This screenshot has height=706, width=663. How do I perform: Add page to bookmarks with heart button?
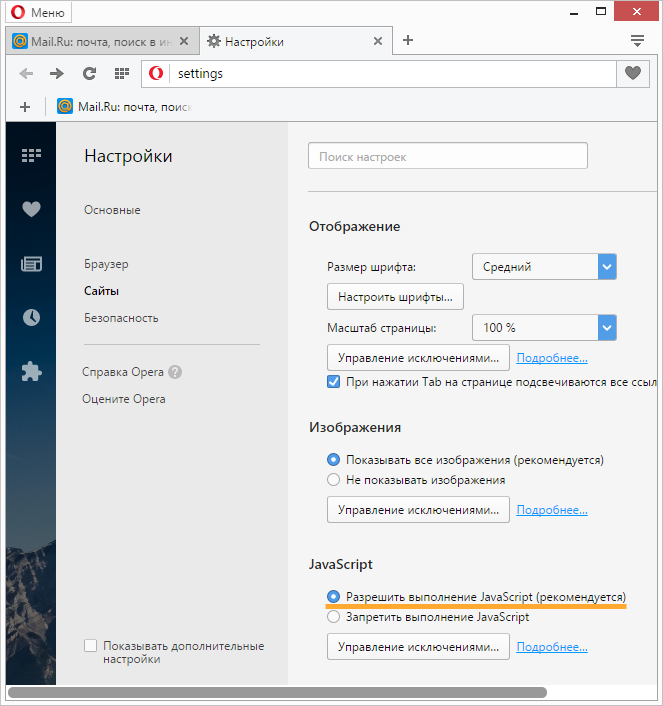pos(632,73)
